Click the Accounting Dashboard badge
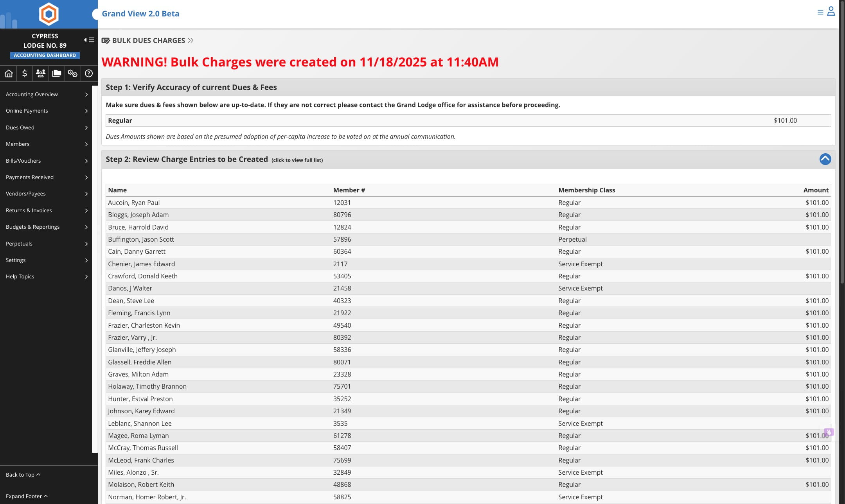The width and height of the screenshot is (845, 504). pyautogui.click(x=45, y=56)
